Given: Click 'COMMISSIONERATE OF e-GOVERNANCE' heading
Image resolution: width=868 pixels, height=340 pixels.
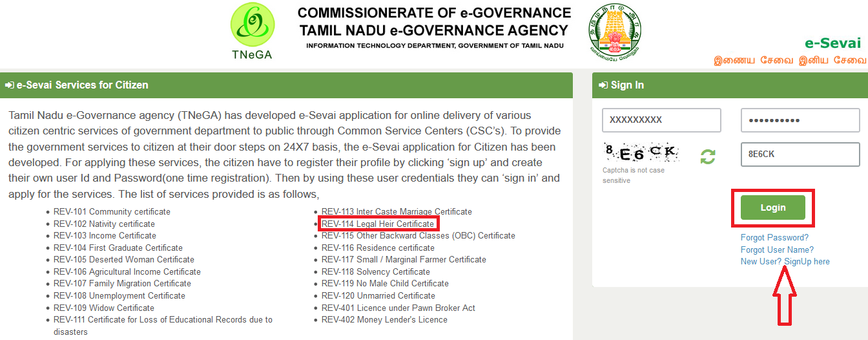Looking at the screenshot, I should [x=434, y=13].
